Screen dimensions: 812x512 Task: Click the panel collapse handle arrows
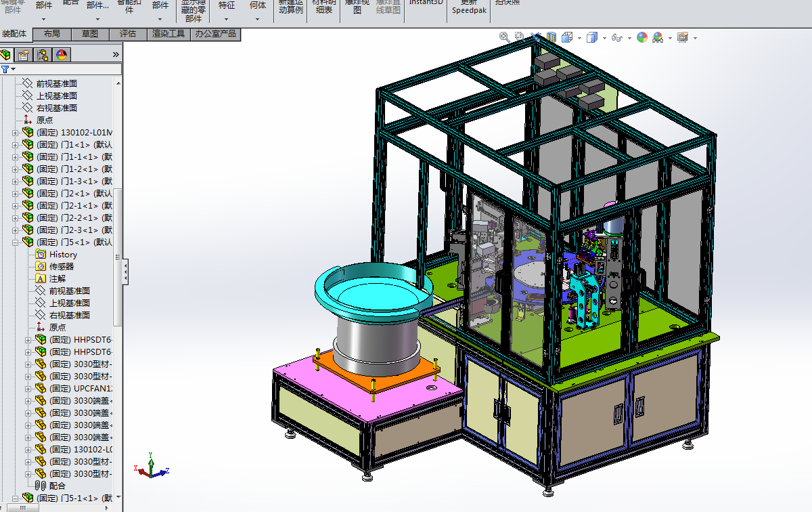[x=125, y=270]
